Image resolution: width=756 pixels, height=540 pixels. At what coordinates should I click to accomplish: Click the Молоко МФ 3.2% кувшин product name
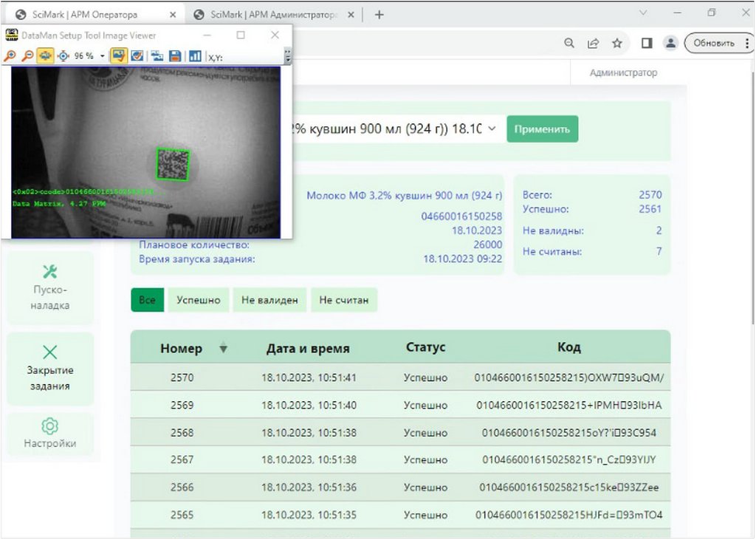click(x=405, y=196)
